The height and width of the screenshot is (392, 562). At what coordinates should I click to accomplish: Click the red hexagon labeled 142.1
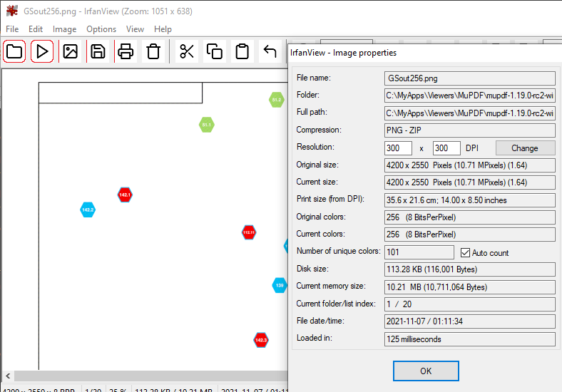pyautogui.click(x=125, y=195)
